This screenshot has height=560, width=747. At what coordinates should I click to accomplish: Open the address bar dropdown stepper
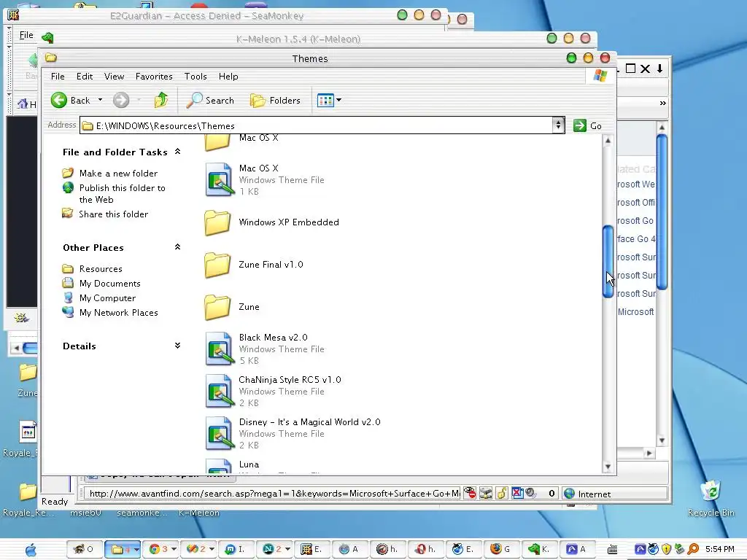pos(558,125)
